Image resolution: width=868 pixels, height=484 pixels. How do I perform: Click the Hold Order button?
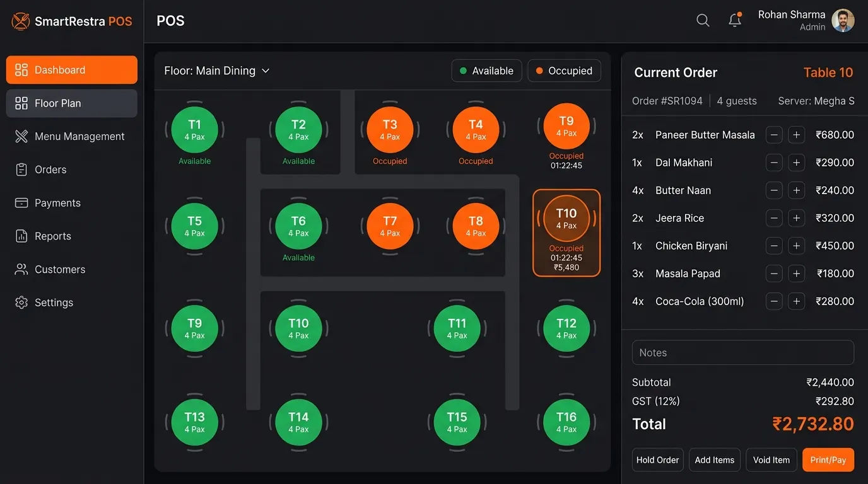click(x=657, y=460)
